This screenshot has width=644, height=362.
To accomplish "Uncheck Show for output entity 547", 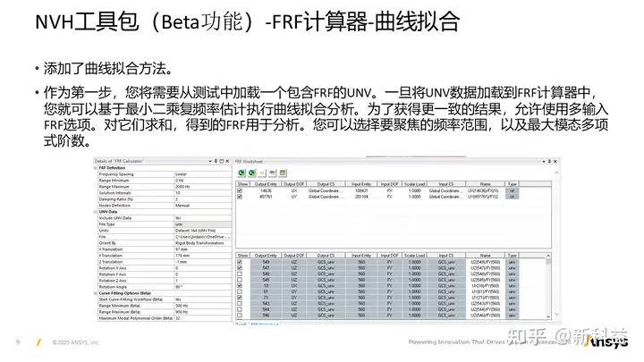I will (x=240, y=267).
